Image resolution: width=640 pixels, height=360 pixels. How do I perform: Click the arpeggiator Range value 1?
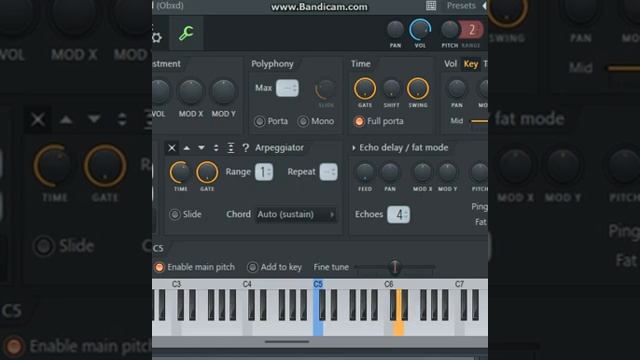[264, 172]
